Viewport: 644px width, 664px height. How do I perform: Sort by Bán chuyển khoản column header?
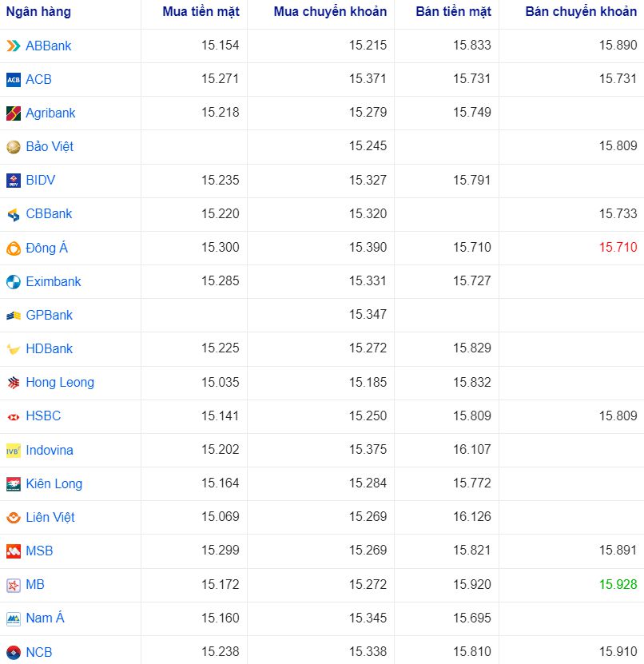click(581, 12)
